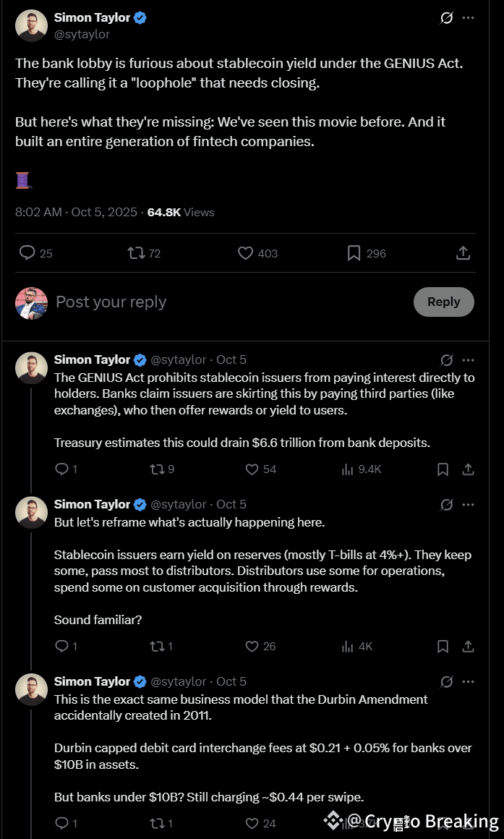
Task: Repost the $6.6 trillion reply tweet
Action: click(x=156, y=469)
